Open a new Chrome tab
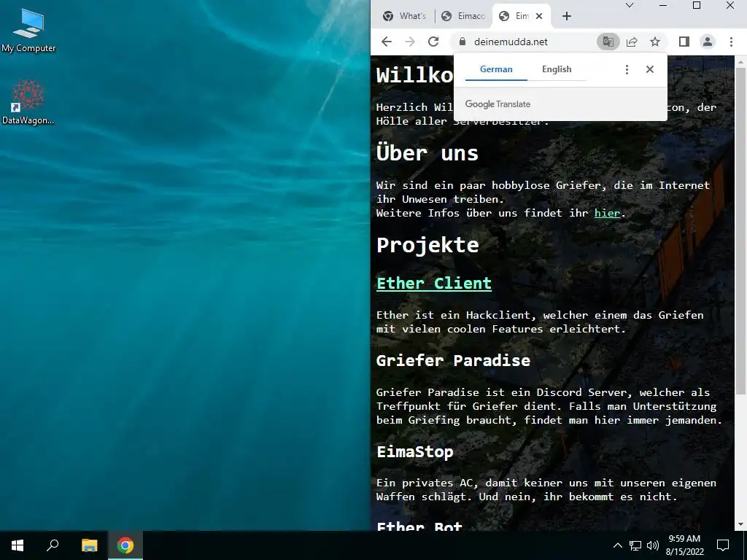The image size is (747, 560). click(566, 16)
